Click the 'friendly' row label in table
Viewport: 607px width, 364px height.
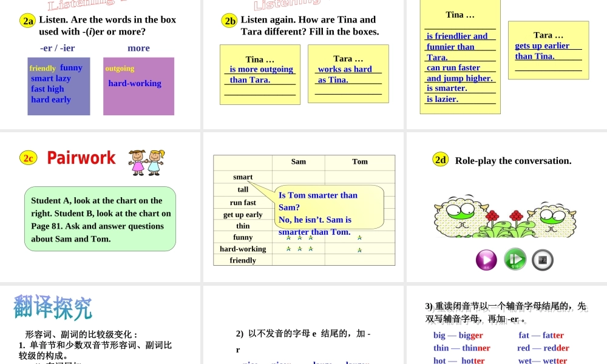tap(243, 260)
